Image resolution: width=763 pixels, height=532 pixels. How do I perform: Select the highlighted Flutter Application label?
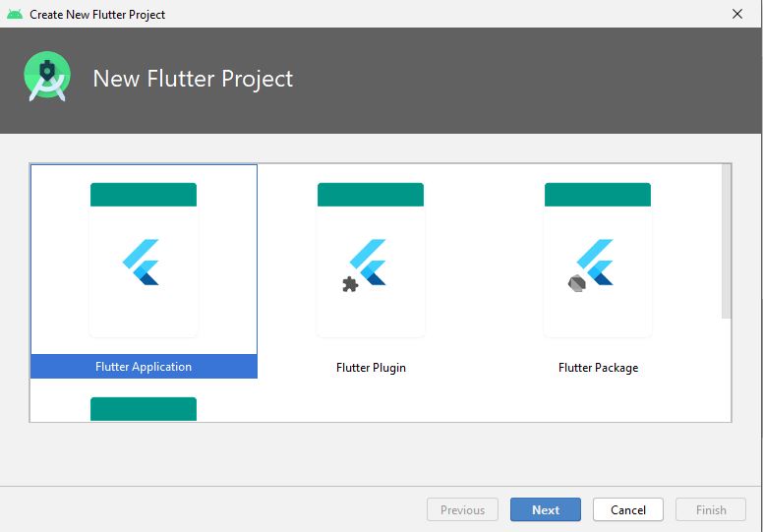coord(144,367)
